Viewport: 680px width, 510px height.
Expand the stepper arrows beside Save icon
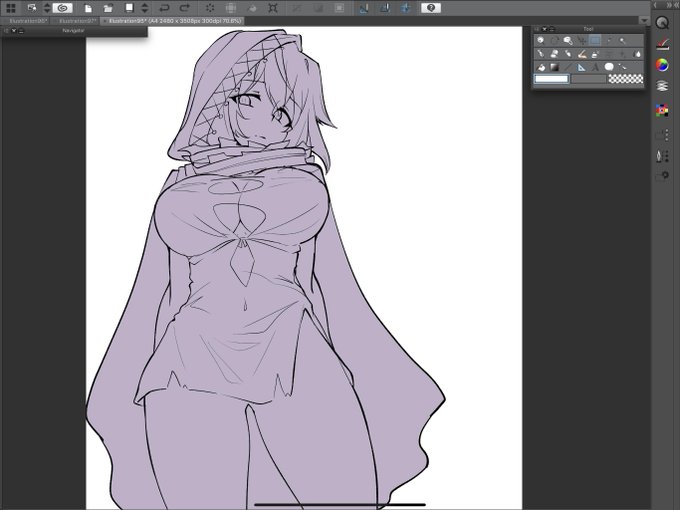tap(145, 8)
